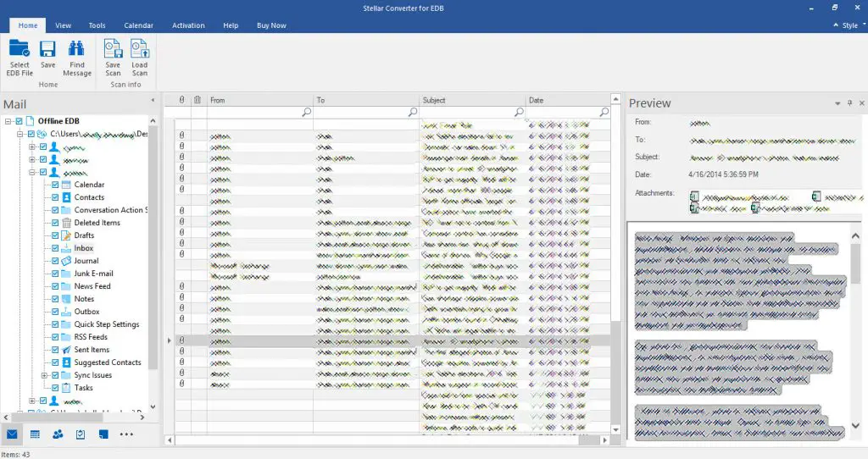Switch to Mail view icon in bottom bar
Image resolution: width=868 pixels, height=459 pixels.
coord(12,434)
